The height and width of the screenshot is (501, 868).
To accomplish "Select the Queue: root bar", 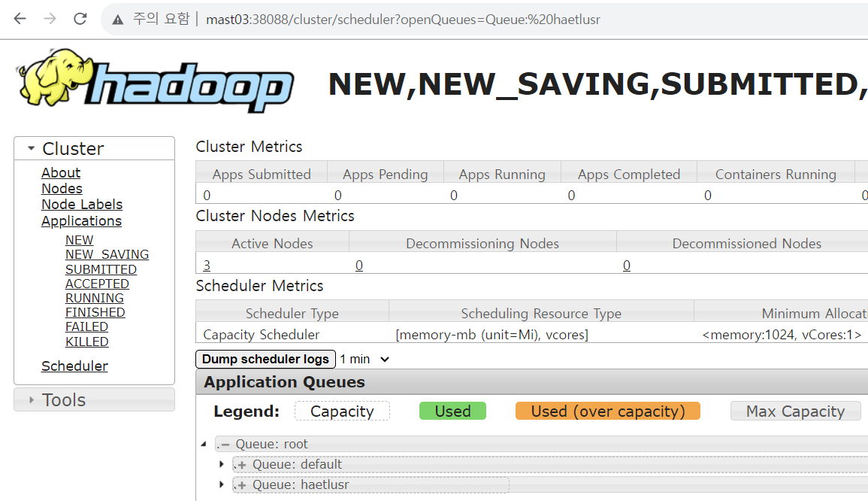I will point(541,444).
